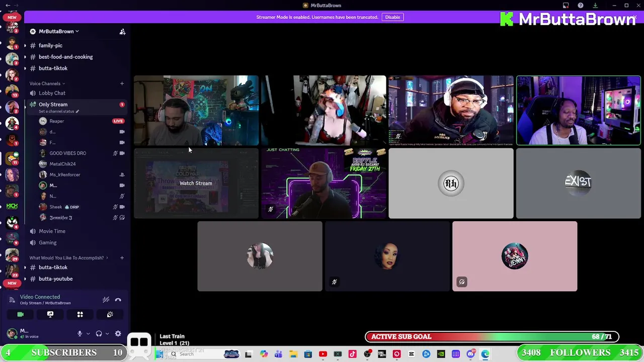This screenshot has width=644, height=362.
Task: Open Call of Duty from taskbar
Action: (382, 354)
